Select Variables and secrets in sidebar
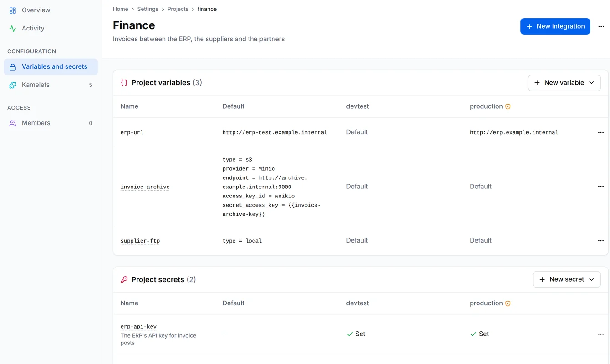The image size is (610, 364). [x=51, y=66]
